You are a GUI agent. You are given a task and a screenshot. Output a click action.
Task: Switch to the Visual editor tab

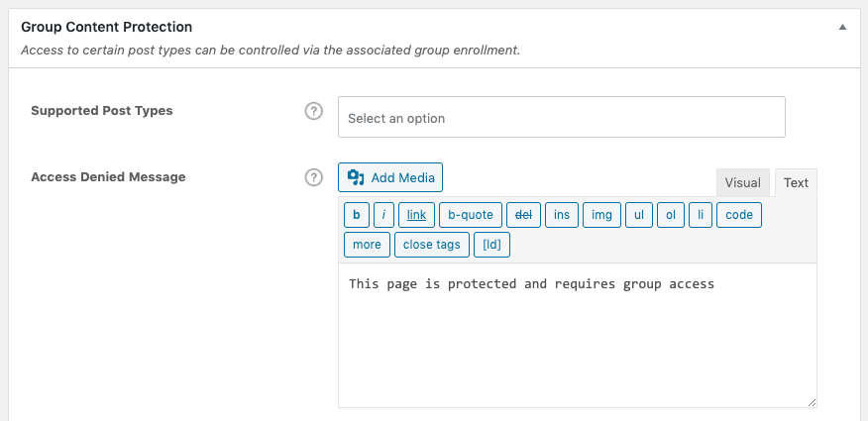point(742,183)
